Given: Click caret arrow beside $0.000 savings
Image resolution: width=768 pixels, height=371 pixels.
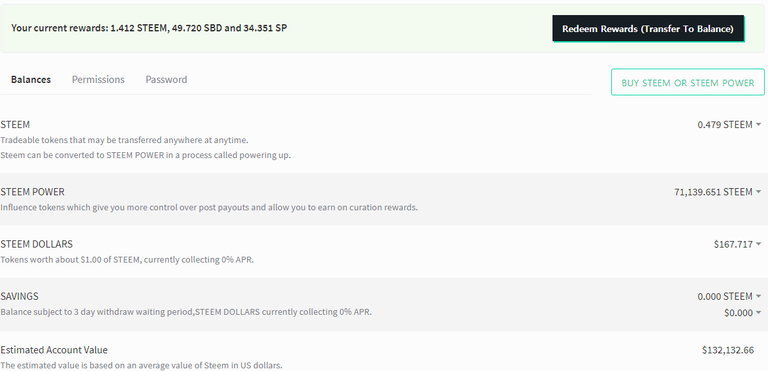Looking at the screenshot, I should pyautogui.click(x=758, y=313).
